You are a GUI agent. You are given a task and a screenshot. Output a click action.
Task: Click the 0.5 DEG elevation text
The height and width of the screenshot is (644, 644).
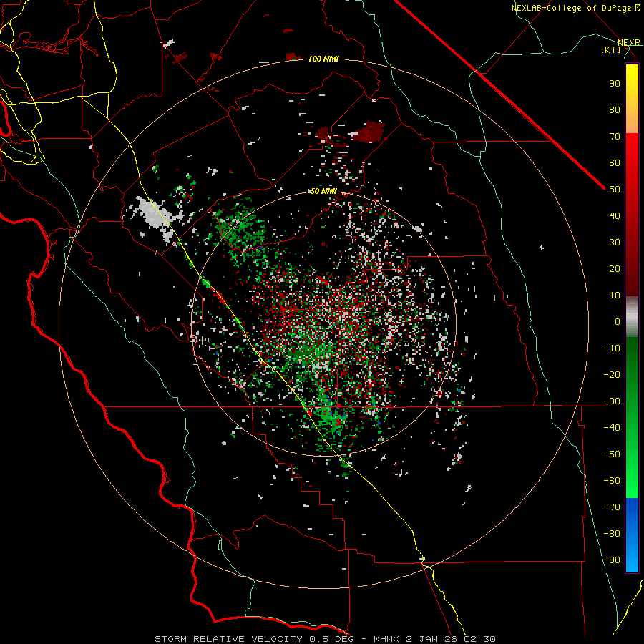[x=333, y=639]
